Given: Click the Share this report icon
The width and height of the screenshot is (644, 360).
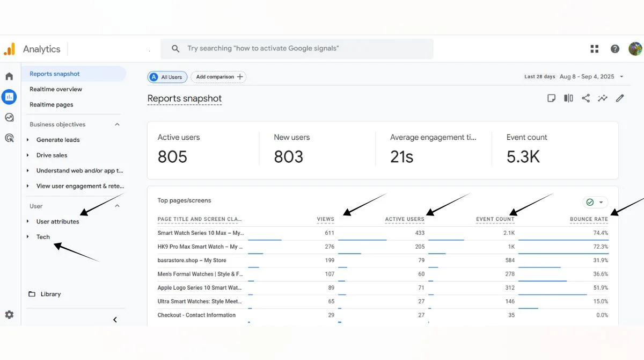Looking at the screenshot, I should [x=586, y=98].
